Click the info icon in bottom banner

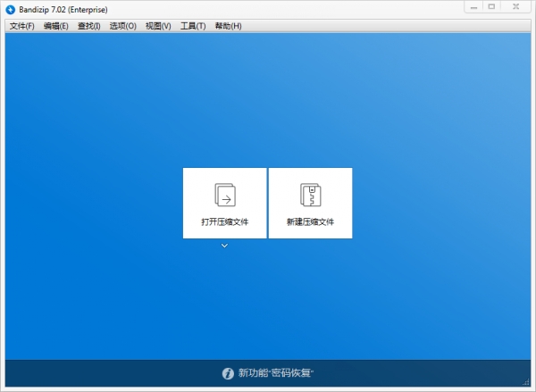(x=228, y=373)
